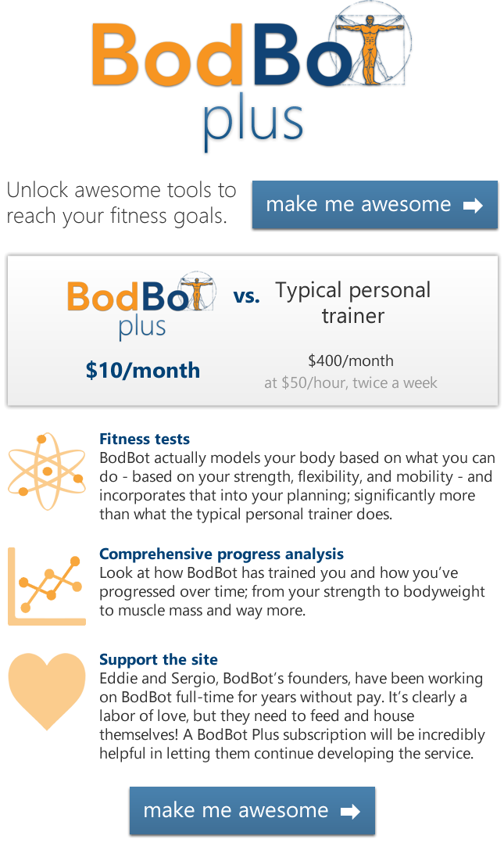Click the line chart progress analysis icon

(47, 587)
